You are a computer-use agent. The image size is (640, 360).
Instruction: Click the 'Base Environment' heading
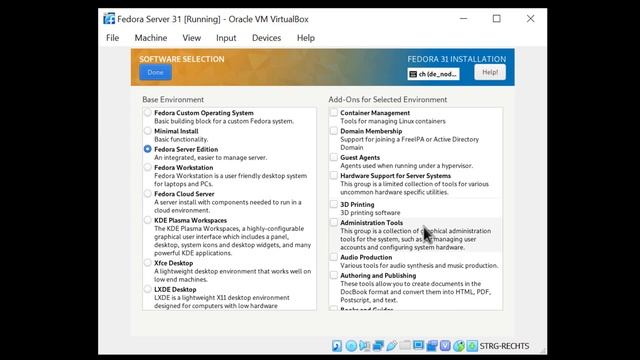coord(173,100)
